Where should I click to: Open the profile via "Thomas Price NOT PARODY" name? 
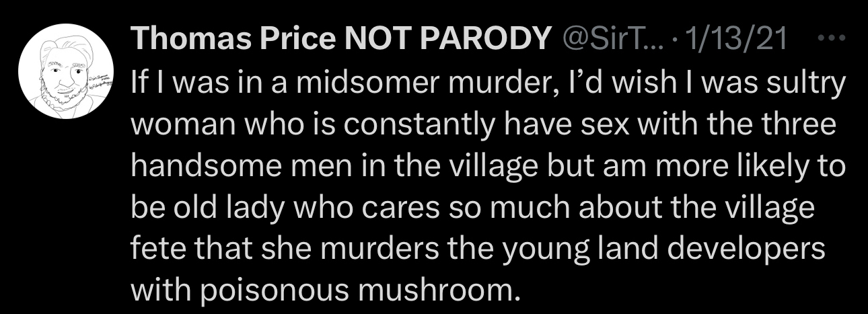tap(340, 42)
